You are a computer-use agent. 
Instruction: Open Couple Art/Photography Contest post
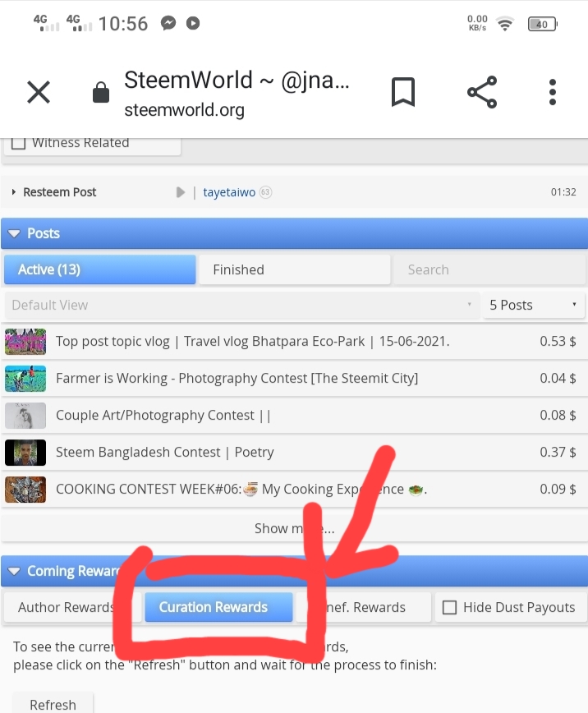click(163, 415)
